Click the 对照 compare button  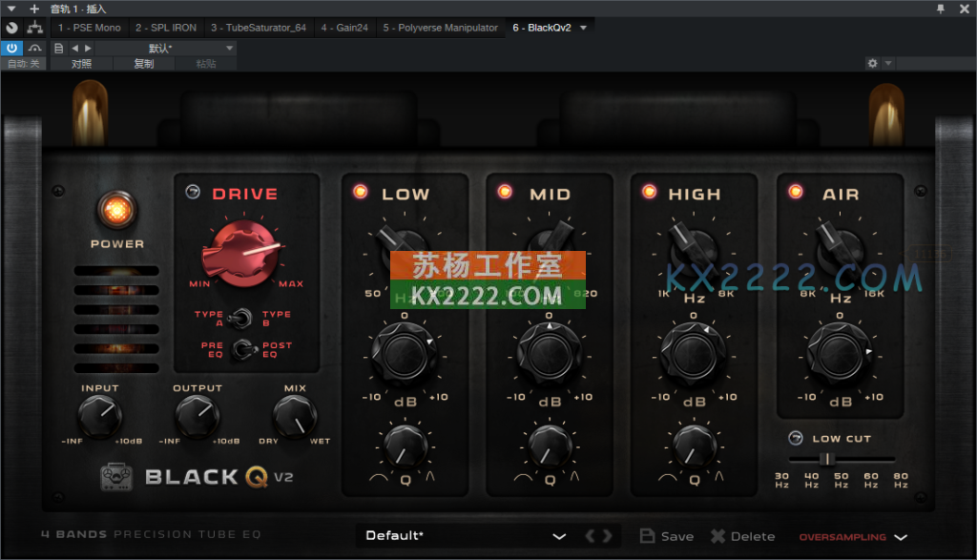81,64
